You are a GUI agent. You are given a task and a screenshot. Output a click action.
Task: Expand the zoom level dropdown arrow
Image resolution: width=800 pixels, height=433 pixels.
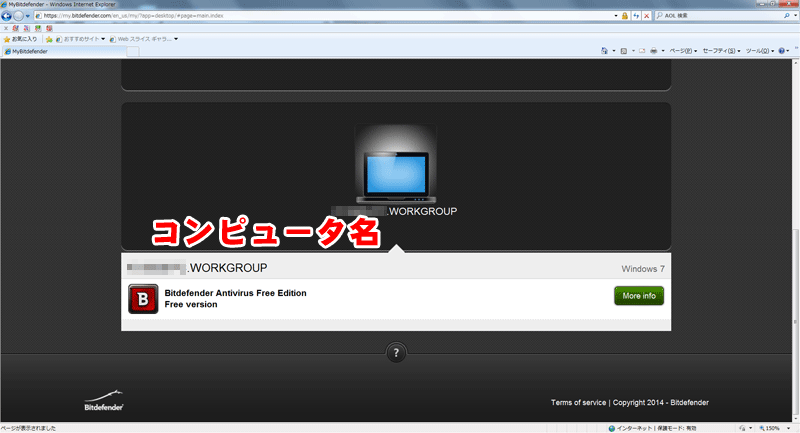click(x=788, y=428)
